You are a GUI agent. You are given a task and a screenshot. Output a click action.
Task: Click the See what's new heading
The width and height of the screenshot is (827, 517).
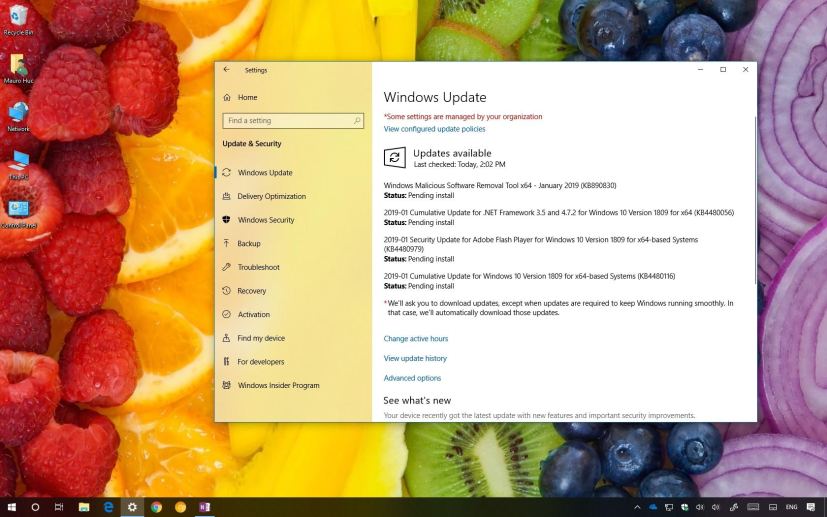[x=417, y=400]
